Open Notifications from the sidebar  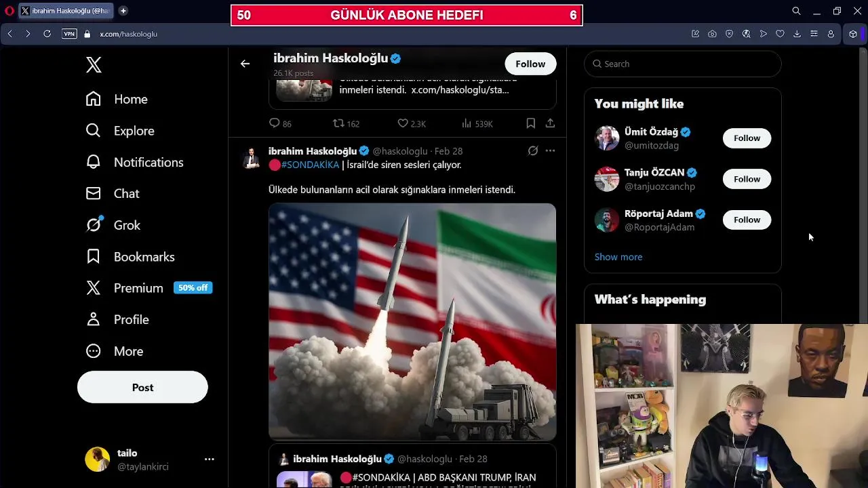[x=134, y=162]
